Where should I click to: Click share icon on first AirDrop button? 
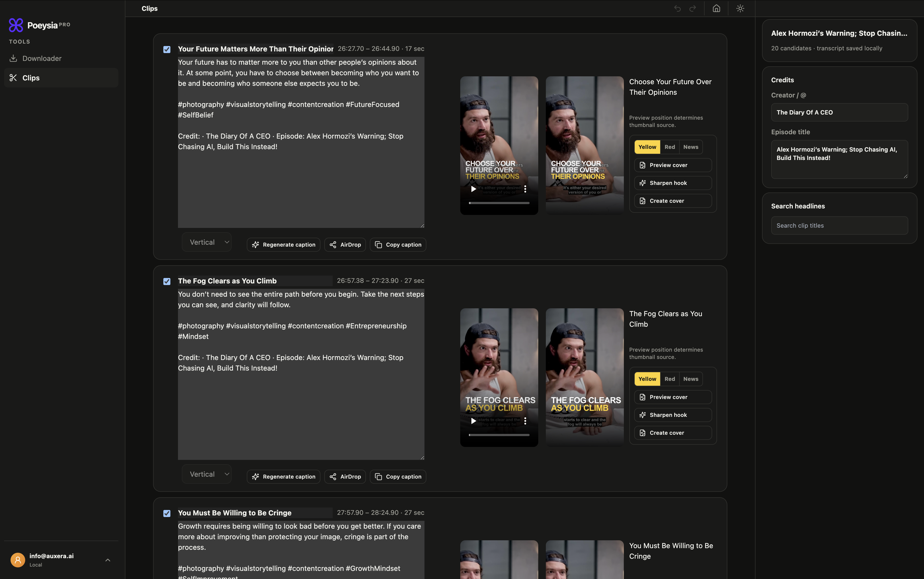pos(333,245)
